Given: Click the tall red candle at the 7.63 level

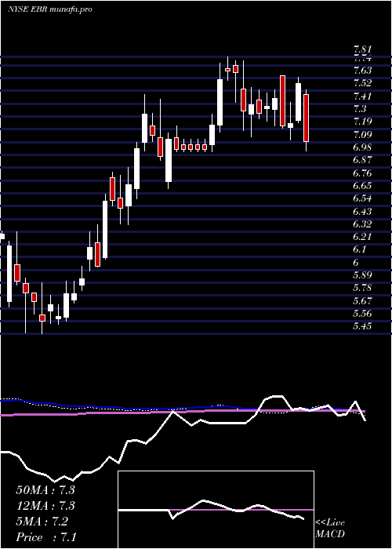Looking at the screenshot, I should pyautogui.click(x=282, y=101).
